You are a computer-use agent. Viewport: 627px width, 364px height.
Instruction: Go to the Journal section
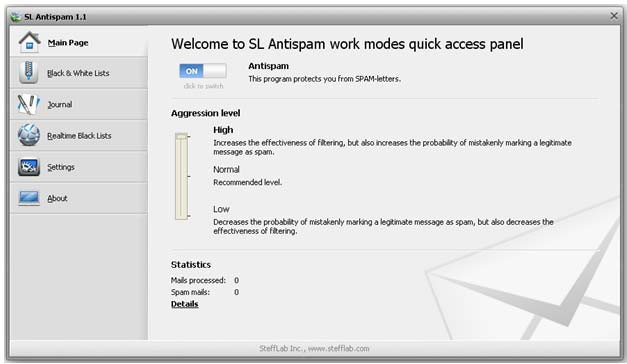tap(79, 104)
